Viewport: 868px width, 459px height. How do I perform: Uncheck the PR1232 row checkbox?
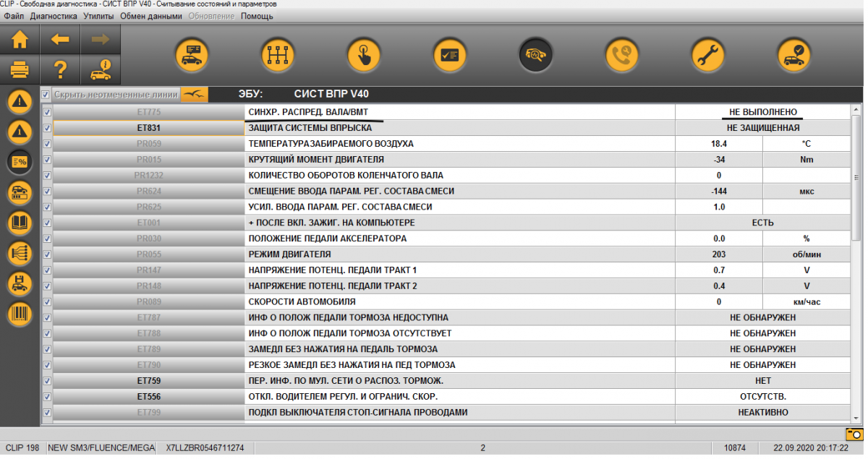(47, 176)
